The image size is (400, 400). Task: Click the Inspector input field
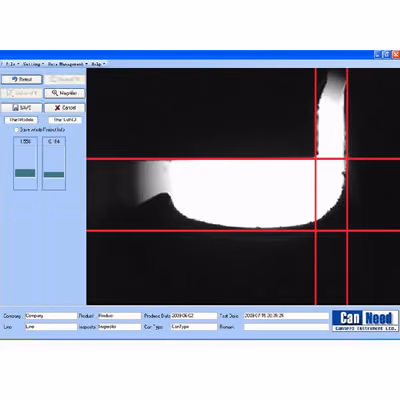tap(119, 327)
